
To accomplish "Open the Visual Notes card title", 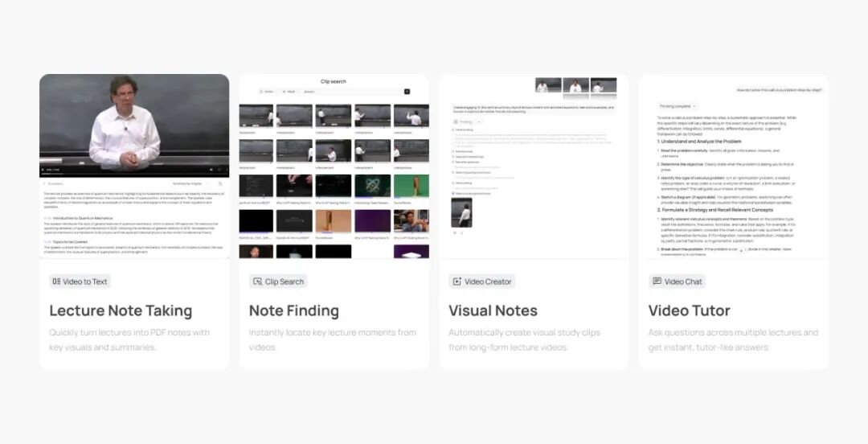I will click(x=493, y=310).
